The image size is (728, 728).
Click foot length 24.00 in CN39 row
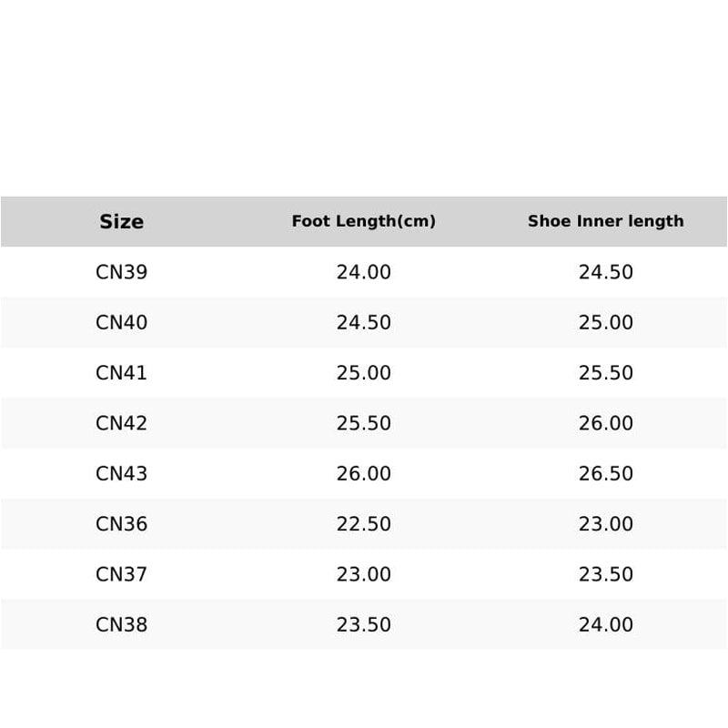[363, 272]
